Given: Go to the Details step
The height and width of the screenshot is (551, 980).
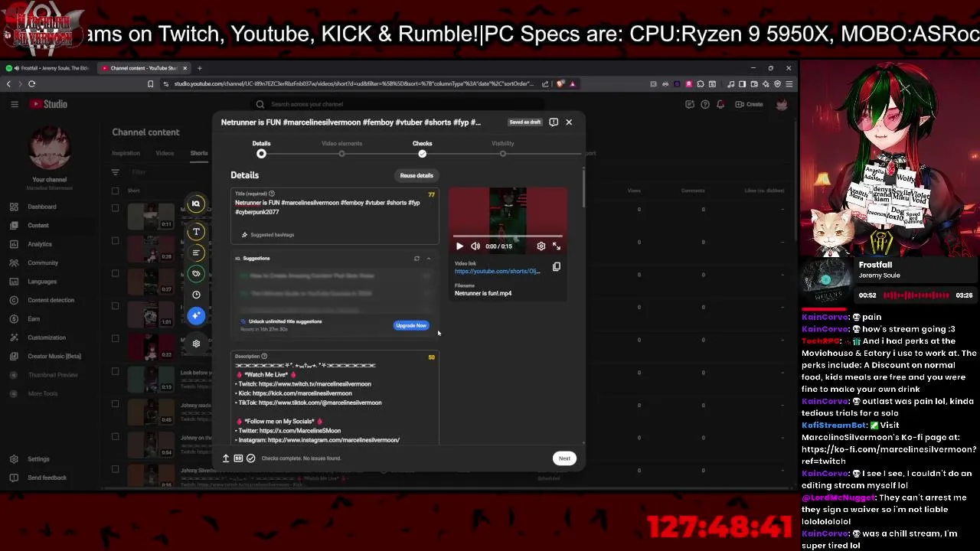Looking at the screenshot, I should click(x=261, y=148).
